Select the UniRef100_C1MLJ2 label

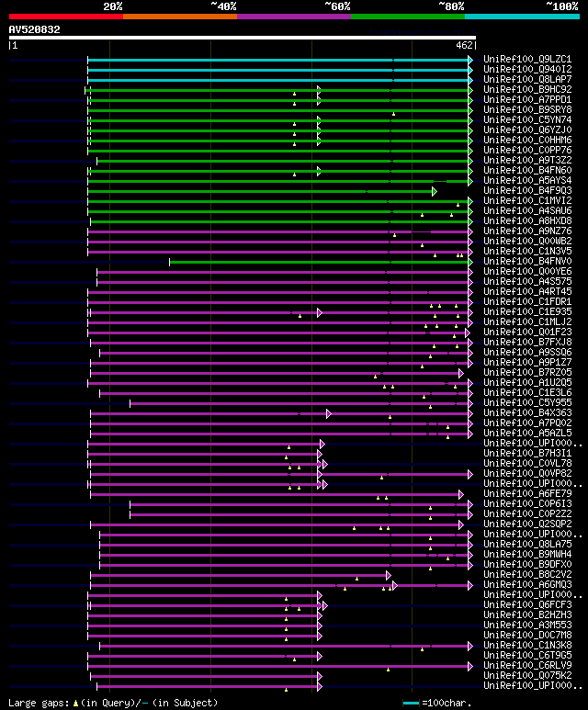tap(527, 322)
